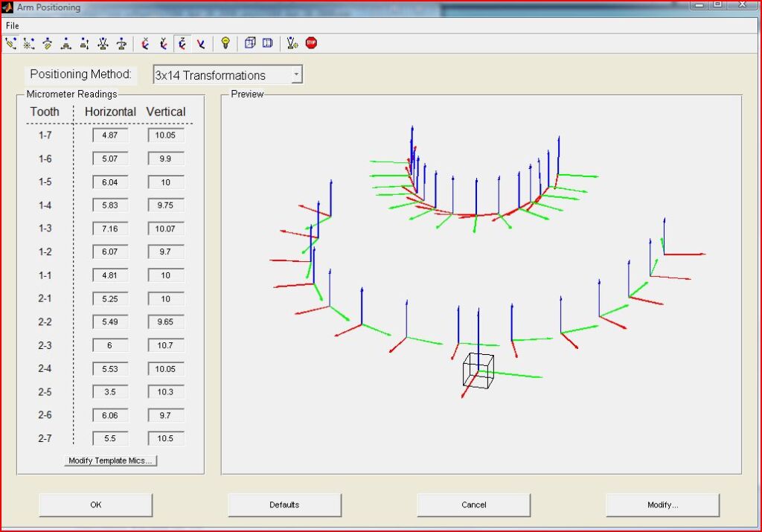
Task: Reset camera and scene light
Action: (292, 43)
